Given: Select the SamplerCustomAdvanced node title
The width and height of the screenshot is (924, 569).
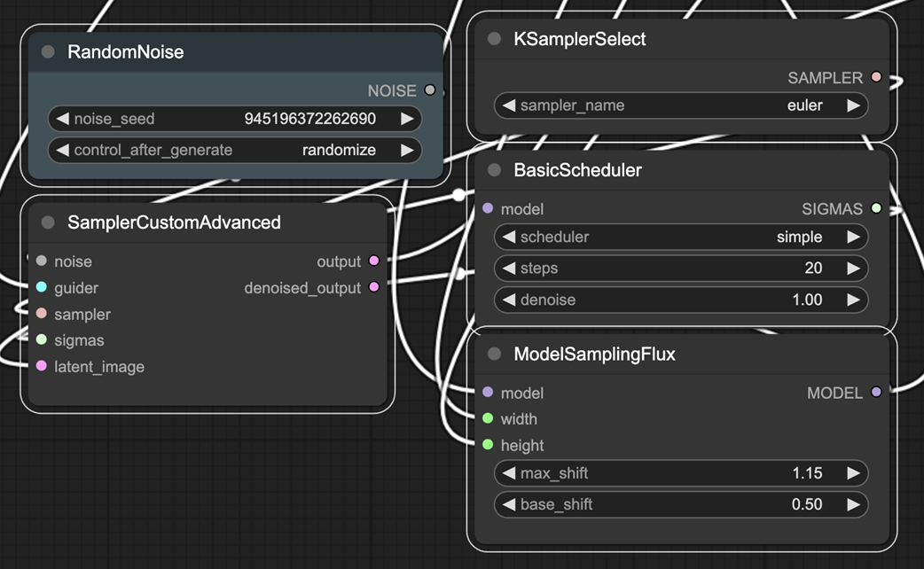Looking at the screenshot, I should [x=174, y=222].
